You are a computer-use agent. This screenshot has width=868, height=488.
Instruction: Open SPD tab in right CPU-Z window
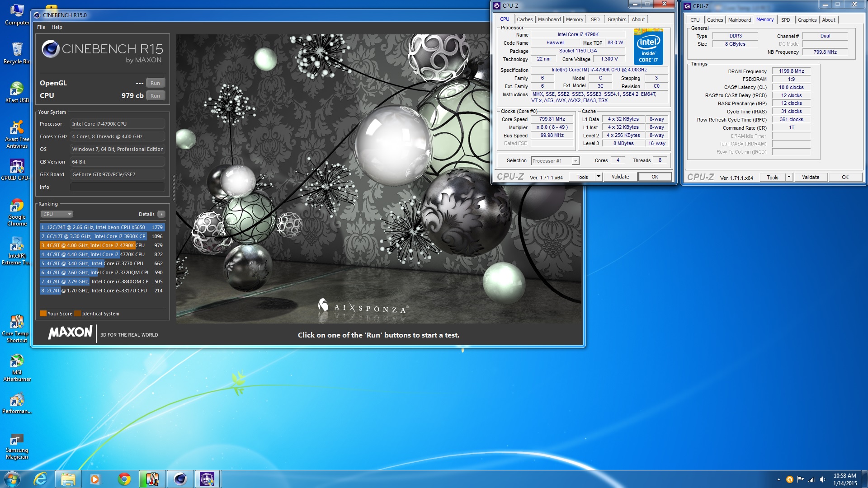pyautogui.click(x=786, y=20)
